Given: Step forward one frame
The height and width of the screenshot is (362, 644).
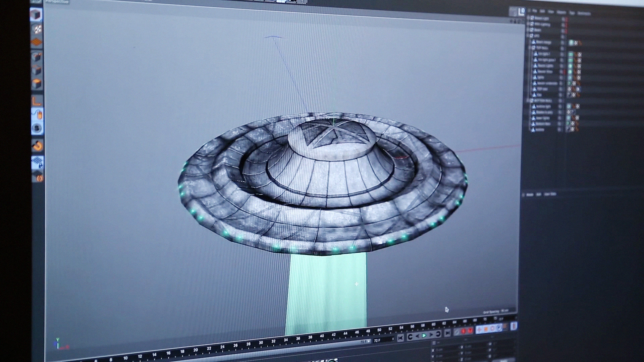Looking at the screenshot, I should (x=432, y=335).
